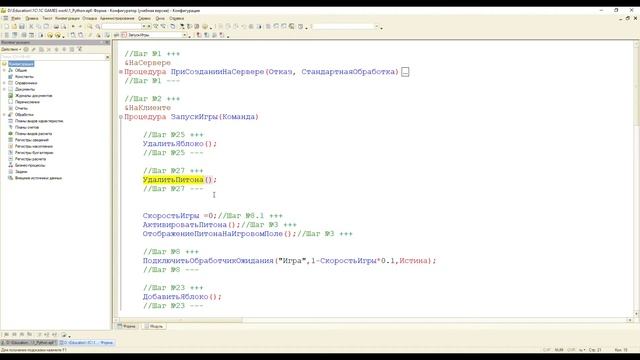Screen dimensions: 640x360
Task: Select Бизнес-процессы tree item
Action: [x=30, y=165]
